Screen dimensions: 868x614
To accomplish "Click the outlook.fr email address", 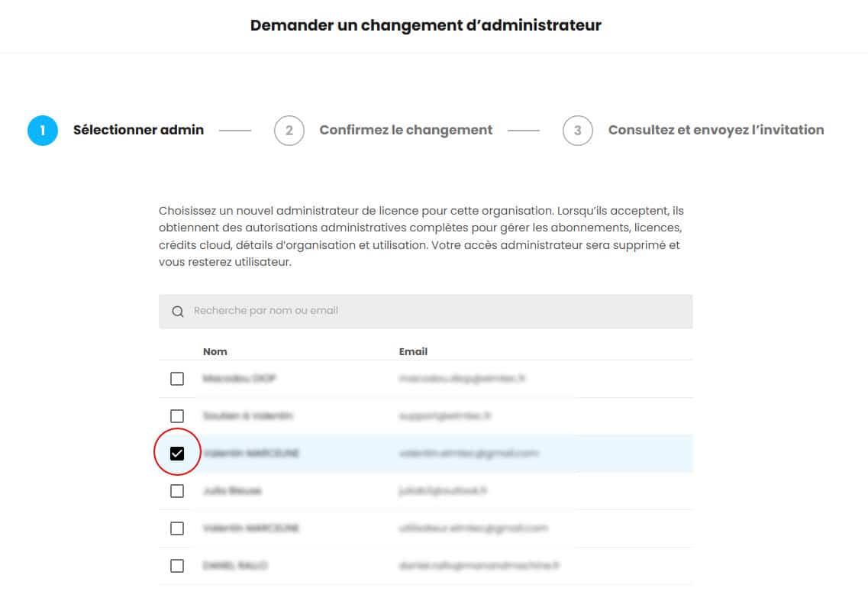I will coord(442,491).
